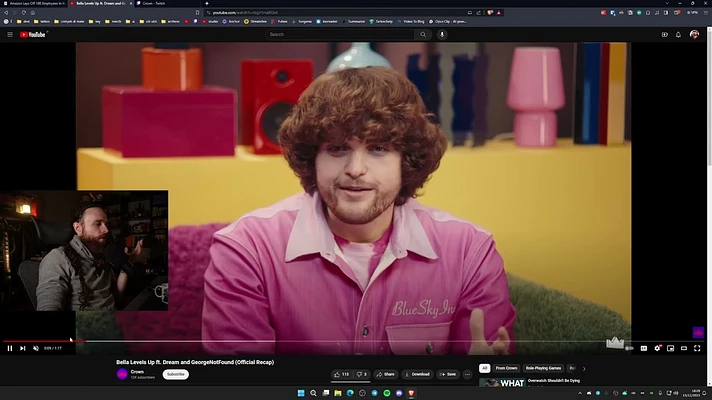Pause the video playback

click(x=10, y=348)
